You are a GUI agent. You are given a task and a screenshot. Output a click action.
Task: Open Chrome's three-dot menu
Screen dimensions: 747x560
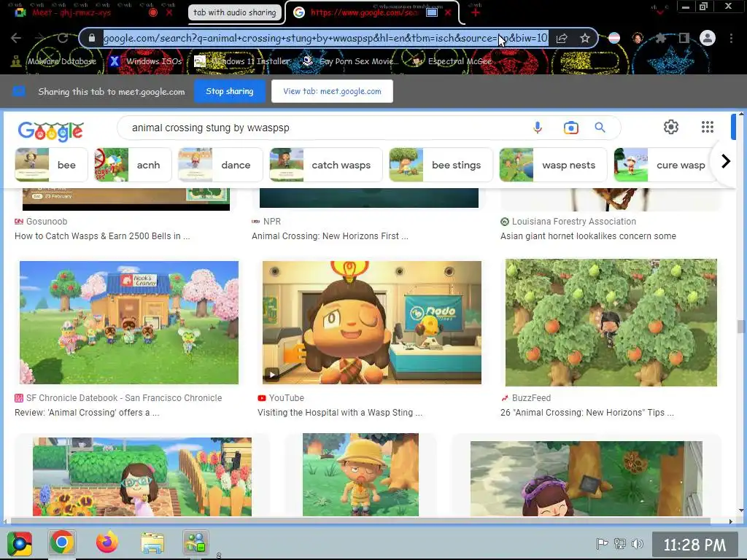731,38
